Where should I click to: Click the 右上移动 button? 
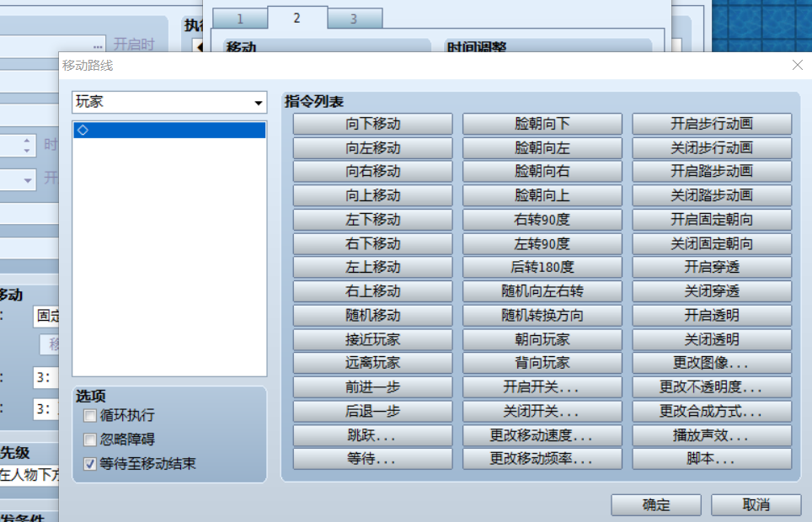pos(373,291)
